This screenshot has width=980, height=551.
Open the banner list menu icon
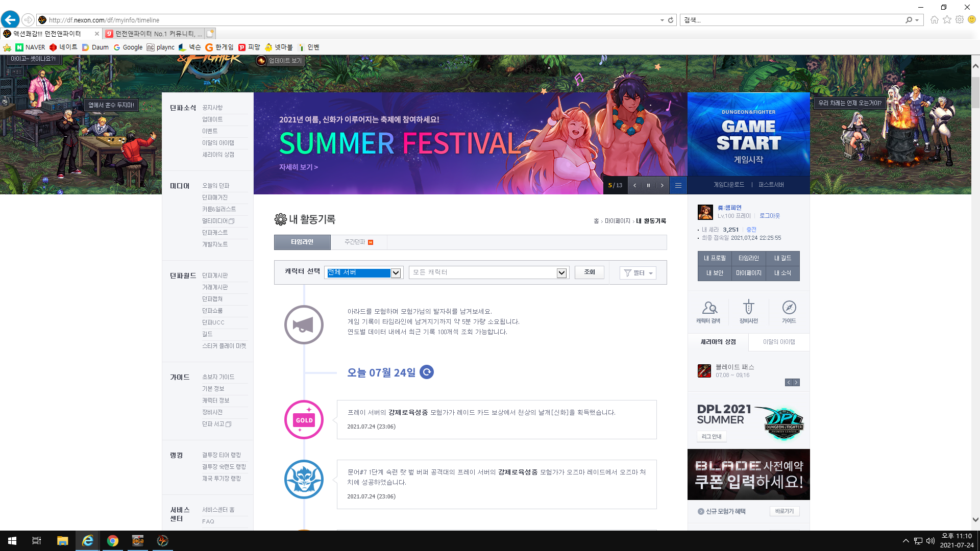678,185
